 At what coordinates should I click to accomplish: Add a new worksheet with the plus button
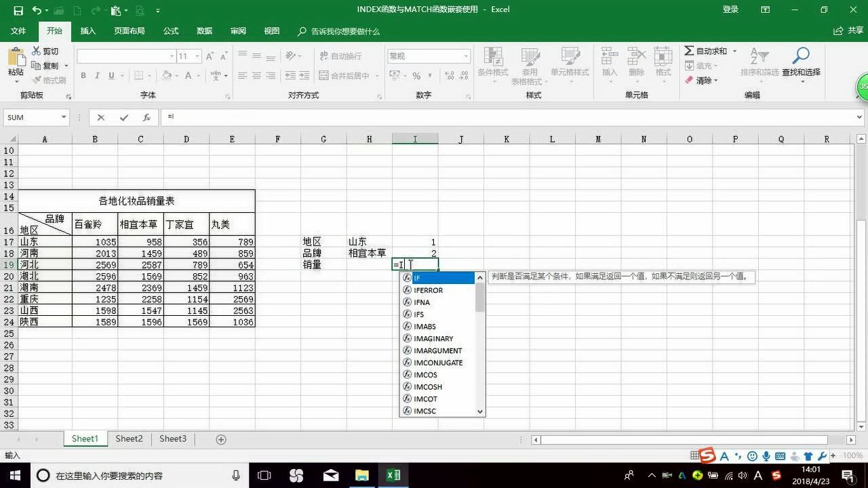tap(220, 439)
